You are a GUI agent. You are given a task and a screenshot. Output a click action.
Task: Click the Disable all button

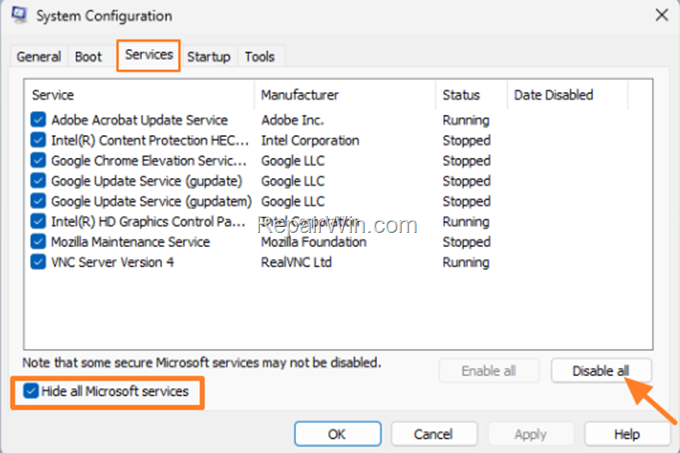pos(601,371)
